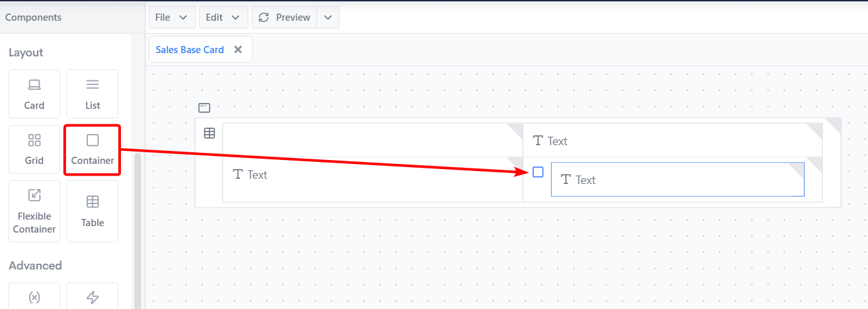Select the Container layout component
Screen dimensions: 868x309
click(x=92, y=149)
